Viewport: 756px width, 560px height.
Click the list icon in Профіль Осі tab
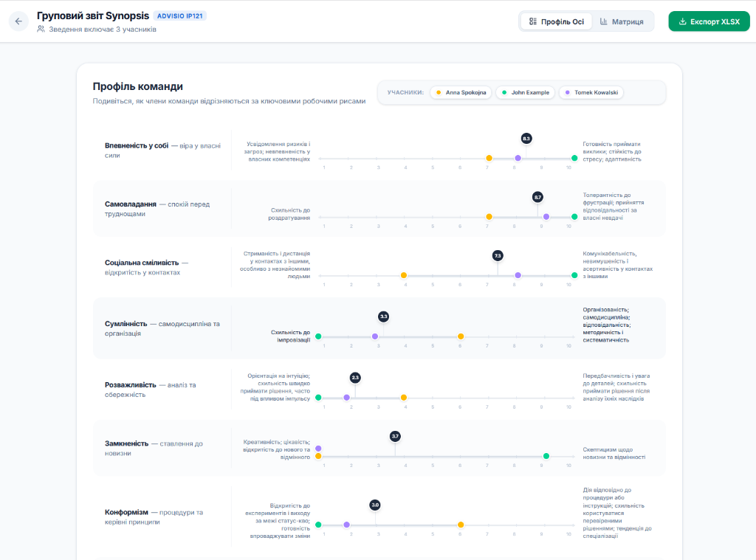[x=533, y=21]
